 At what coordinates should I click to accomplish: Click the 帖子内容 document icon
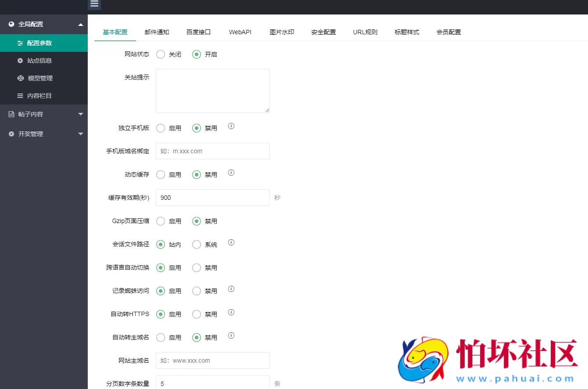tap(11, 114)
